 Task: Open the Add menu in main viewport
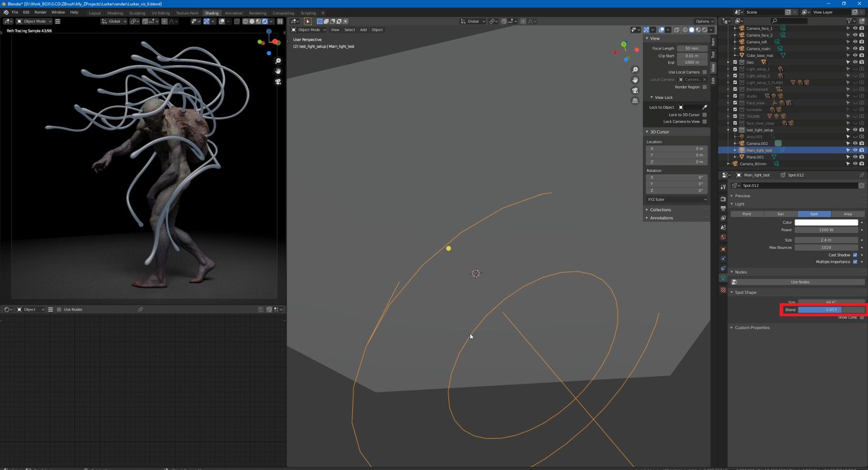pos(363,30)
